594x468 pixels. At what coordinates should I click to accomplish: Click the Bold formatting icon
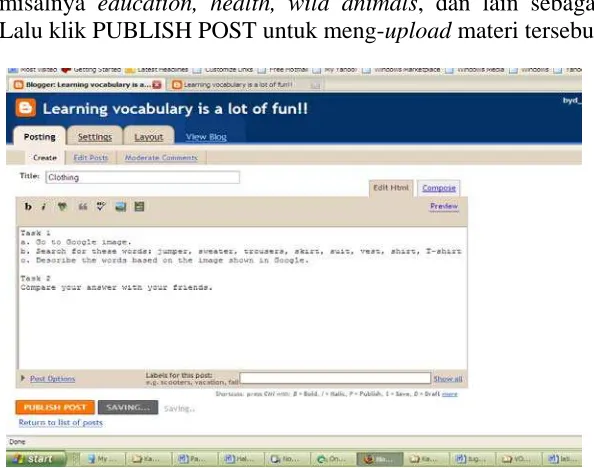(28, 207)
